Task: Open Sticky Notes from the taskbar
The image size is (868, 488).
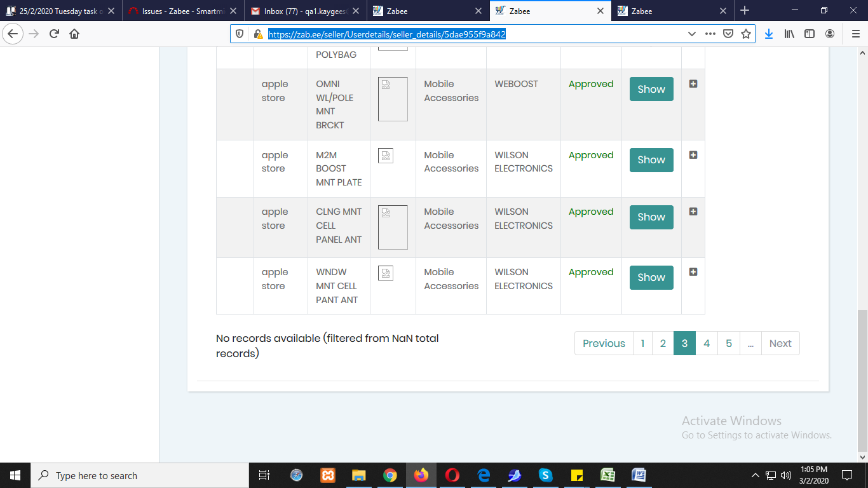Action: click(577, 475)
